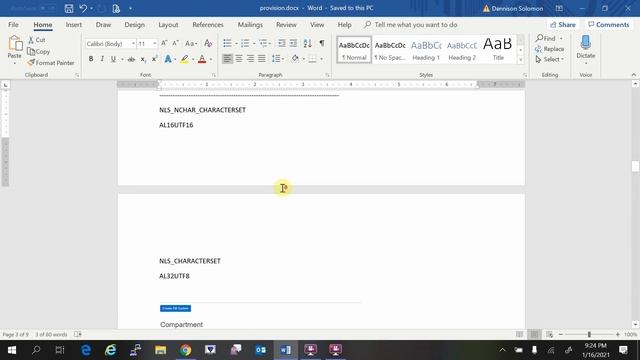This screenshot has height=360, width=640.
Task: Collapse the ribbon
Action: click(633, 75)
